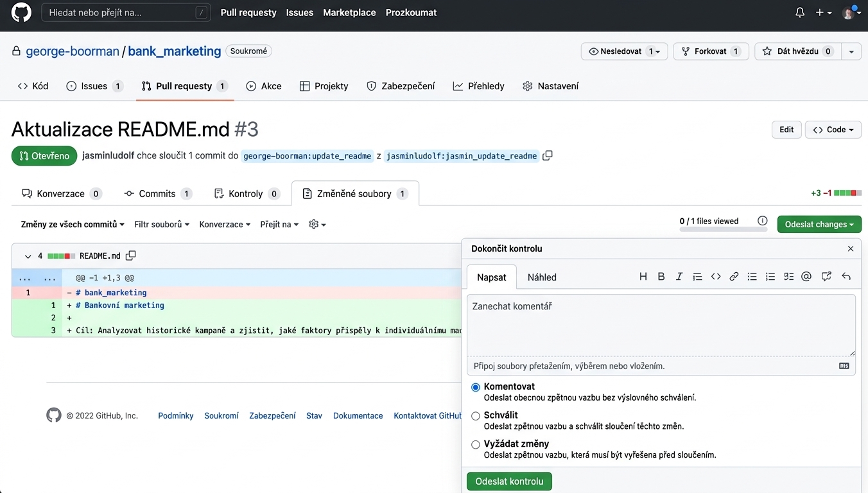
Task: Open the Issues repository tab
Action: click(94, 86)
